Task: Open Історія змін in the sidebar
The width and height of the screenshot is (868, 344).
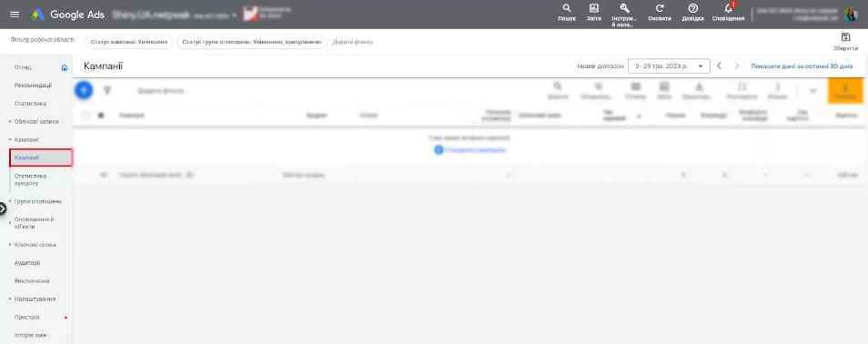Action: coord(30,335)
